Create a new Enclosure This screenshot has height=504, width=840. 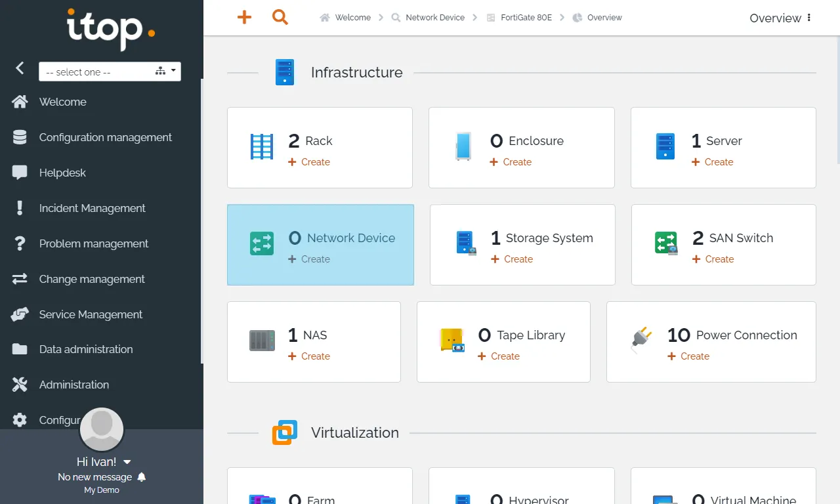(x=511, y=162)
